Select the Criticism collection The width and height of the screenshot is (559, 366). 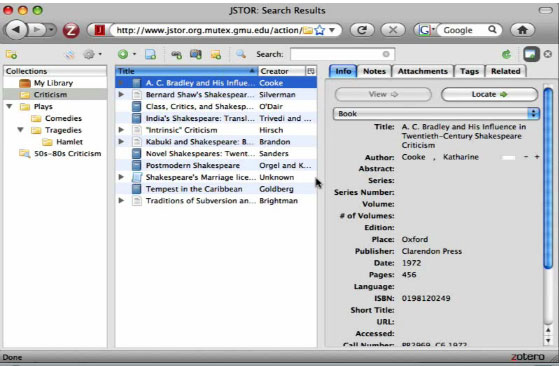(55, 95)
